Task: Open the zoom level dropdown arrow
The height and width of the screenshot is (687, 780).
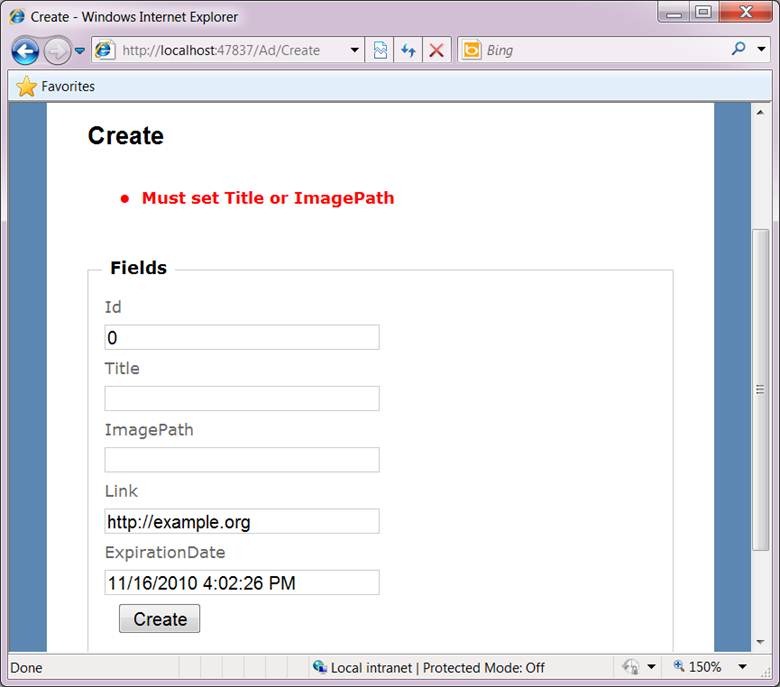Action: [742, 667]
